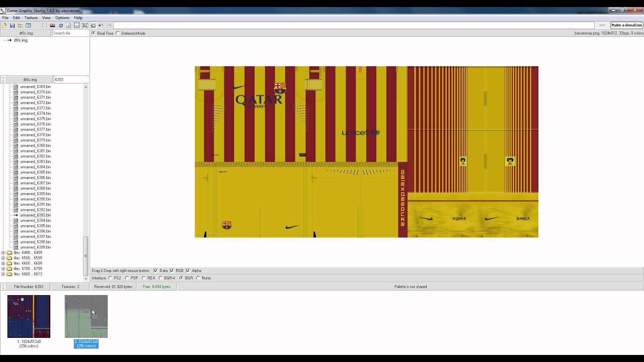
Task: Click the Open file folder icon
Action: (x=4, y=25)
